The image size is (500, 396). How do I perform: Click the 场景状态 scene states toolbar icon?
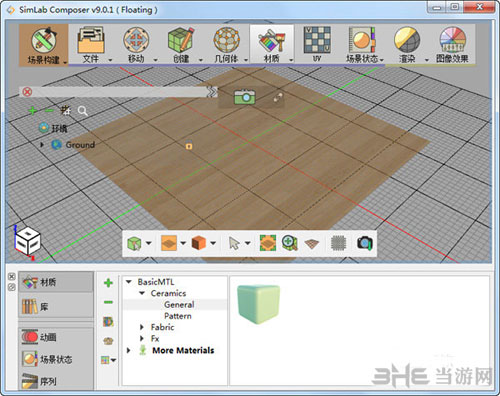(362, 41)
